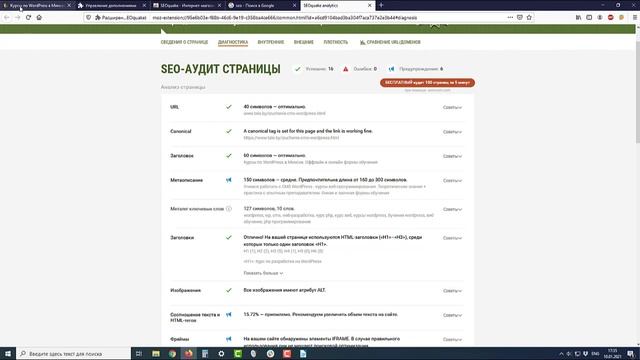This screenshot has height=360, width=640.
Task: Go to the browser home page icon
Action: click(39, 18)
